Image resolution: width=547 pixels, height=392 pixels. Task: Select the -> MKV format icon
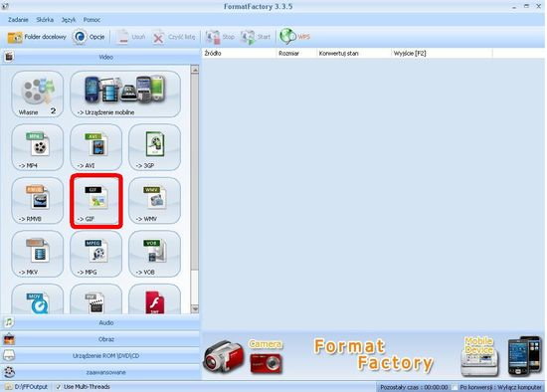38,254
